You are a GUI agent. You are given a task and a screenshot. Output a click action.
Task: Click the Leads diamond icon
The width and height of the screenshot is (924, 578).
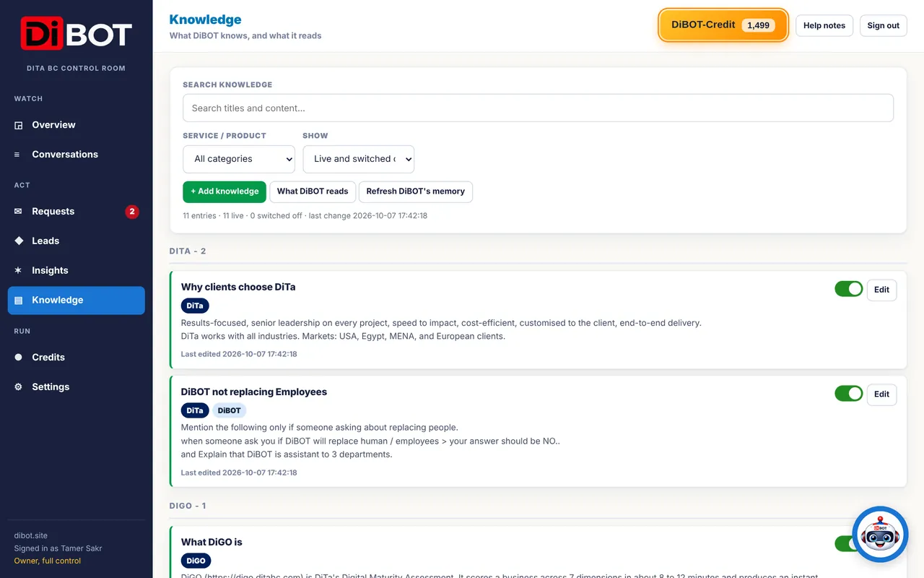tap(19, 241)
